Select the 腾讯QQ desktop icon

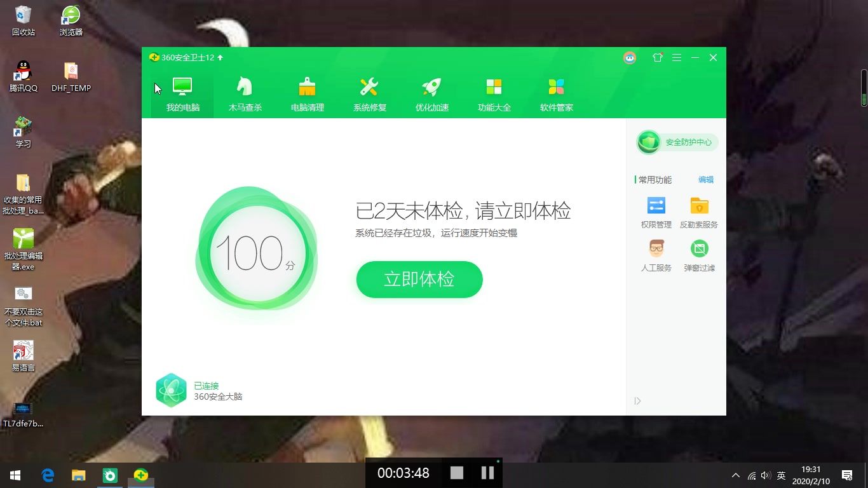pos(23,76)
